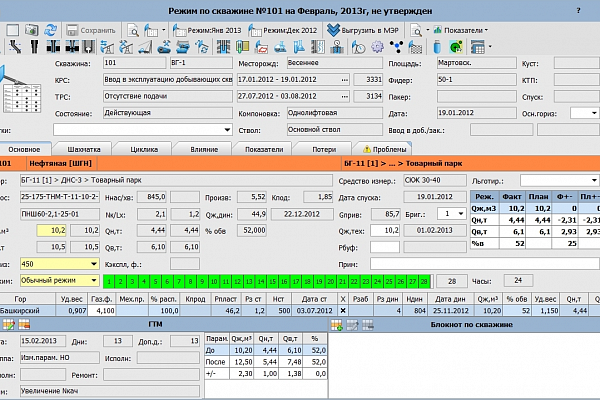Click the Сохранить button
This screenshot has width=600, height=400.
91,30
